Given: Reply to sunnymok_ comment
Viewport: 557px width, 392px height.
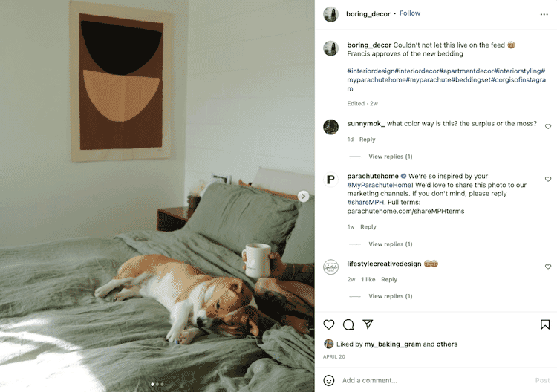Looking at the screenshot, I should coord(367,139).
